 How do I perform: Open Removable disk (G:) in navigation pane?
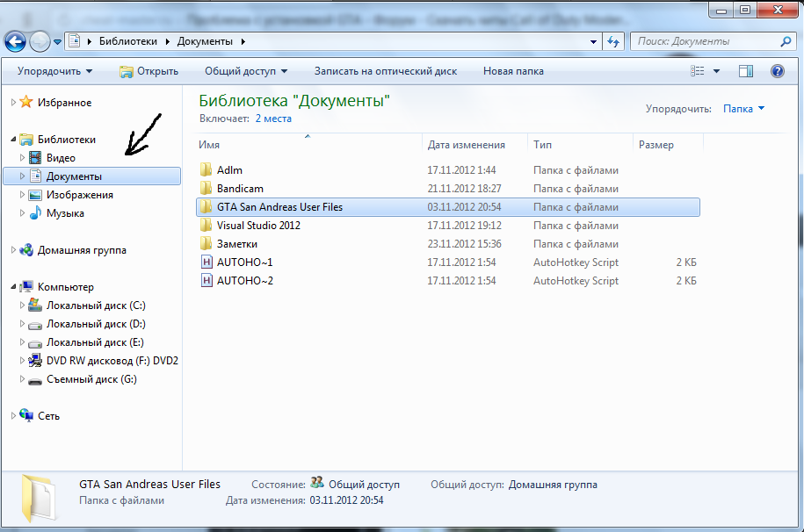click(91, 379)
